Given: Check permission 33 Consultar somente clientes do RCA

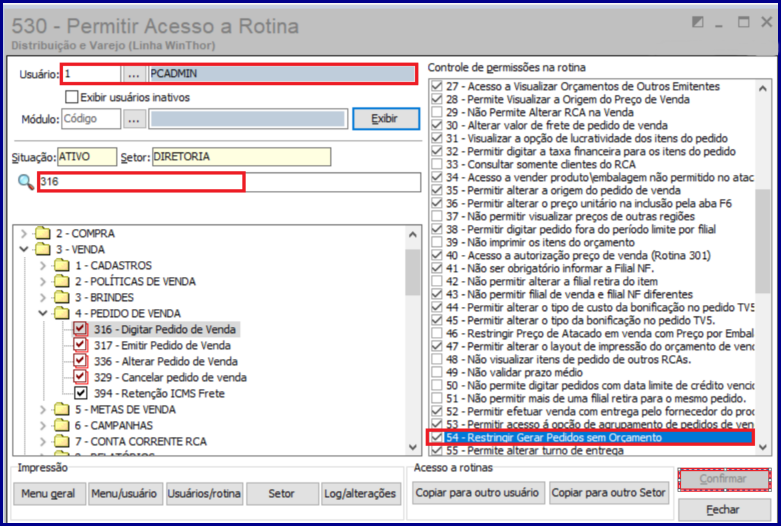Looking at the screenshot, I should [x=437, y=164].
